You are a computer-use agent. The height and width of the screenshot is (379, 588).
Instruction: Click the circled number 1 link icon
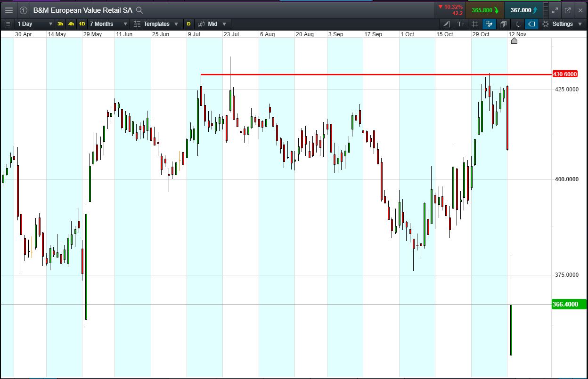pos(24,10)
